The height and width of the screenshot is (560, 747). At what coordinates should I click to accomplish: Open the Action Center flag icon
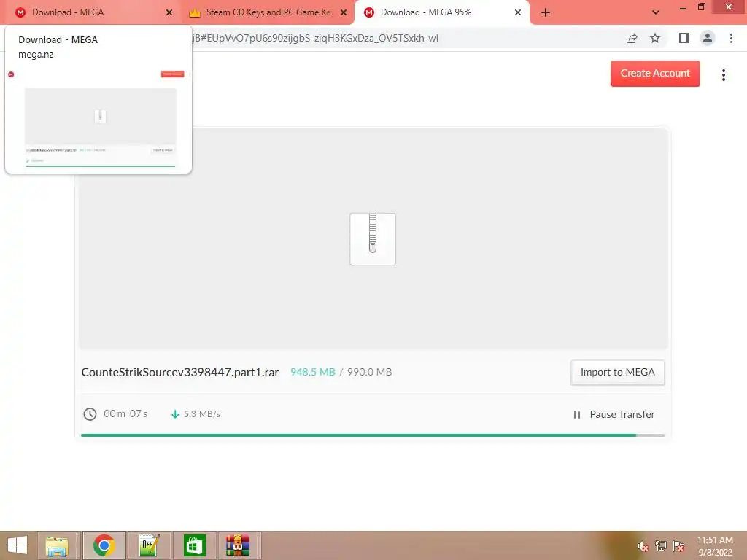point(678,546)
